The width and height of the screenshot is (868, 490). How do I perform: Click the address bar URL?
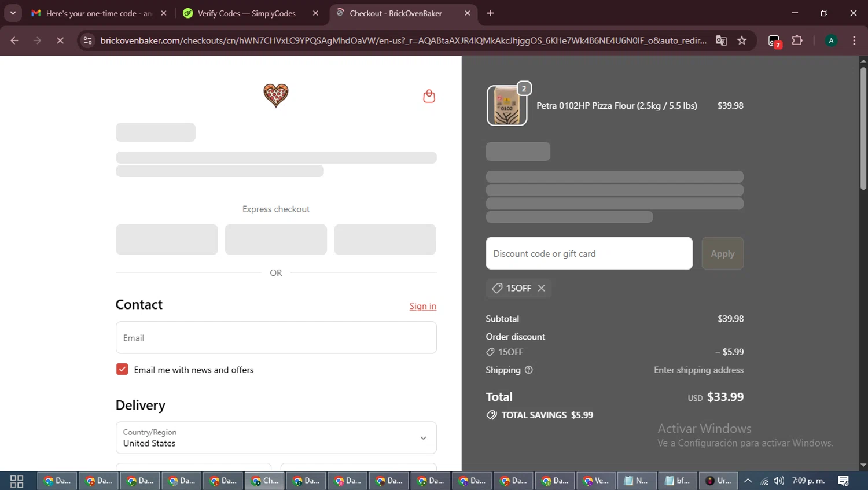tap(403, 40)
